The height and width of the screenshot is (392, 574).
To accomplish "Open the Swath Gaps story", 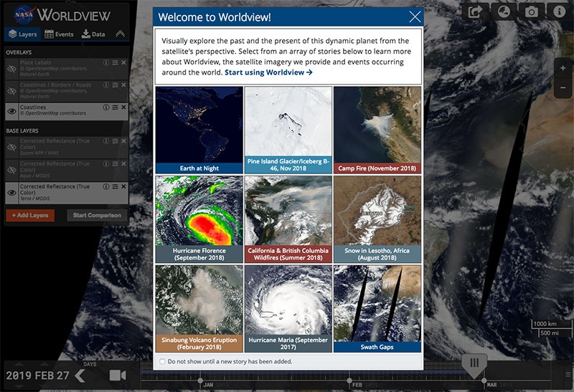I will coord(377,309).
